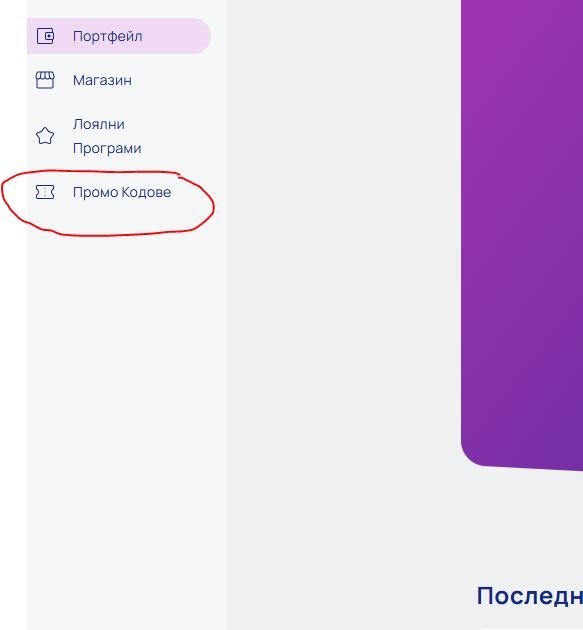Select the Лоялни word in sidebar
The image size is (583, 630).
click(99, 124)
